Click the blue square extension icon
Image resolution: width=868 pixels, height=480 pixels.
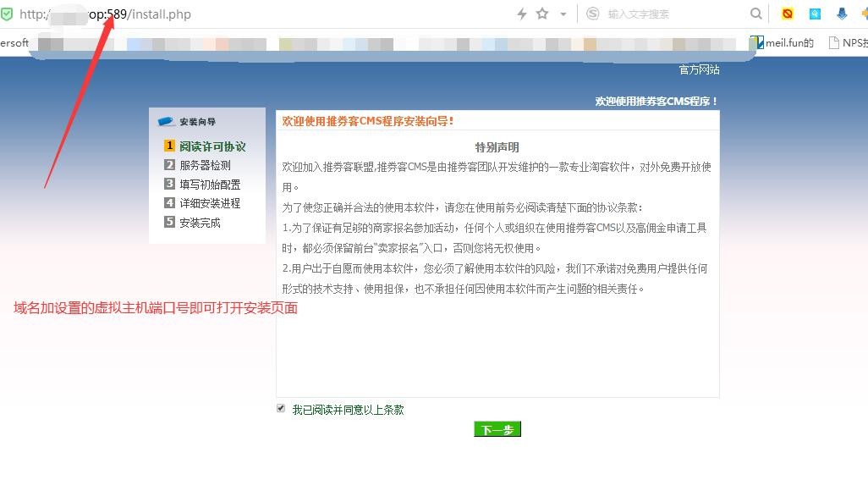click(815, 14)
